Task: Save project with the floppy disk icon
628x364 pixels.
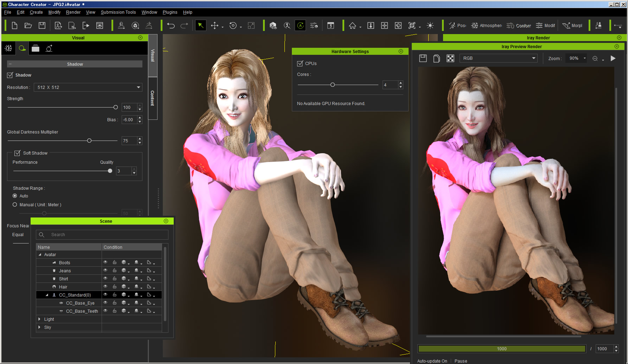Action: [42, 26]
